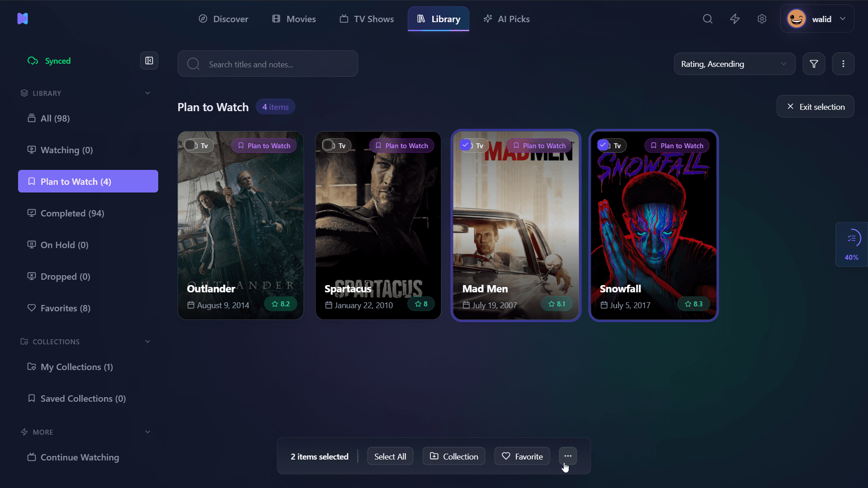Open the vertical three-dot options menu
This screenshot has height=488, width=868.
843,64
